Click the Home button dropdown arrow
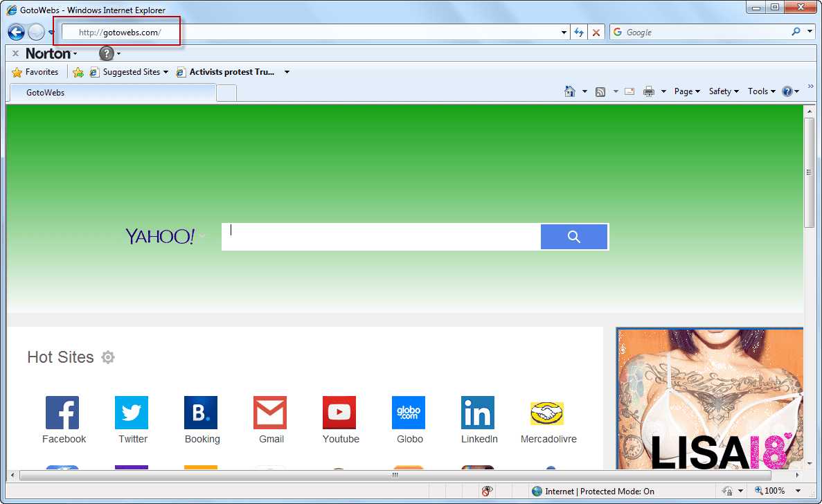Viewport: 822px width, 504px height. click(584, 91)
